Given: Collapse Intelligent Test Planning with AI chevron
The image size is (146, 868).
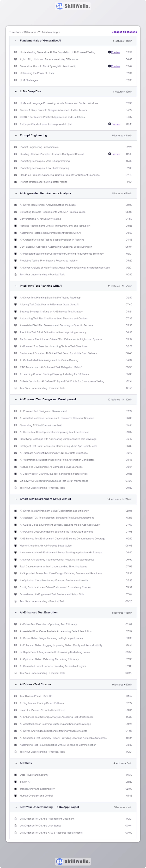Looking at the screenshot, I should pyautogui.click(x=16, y=286).
